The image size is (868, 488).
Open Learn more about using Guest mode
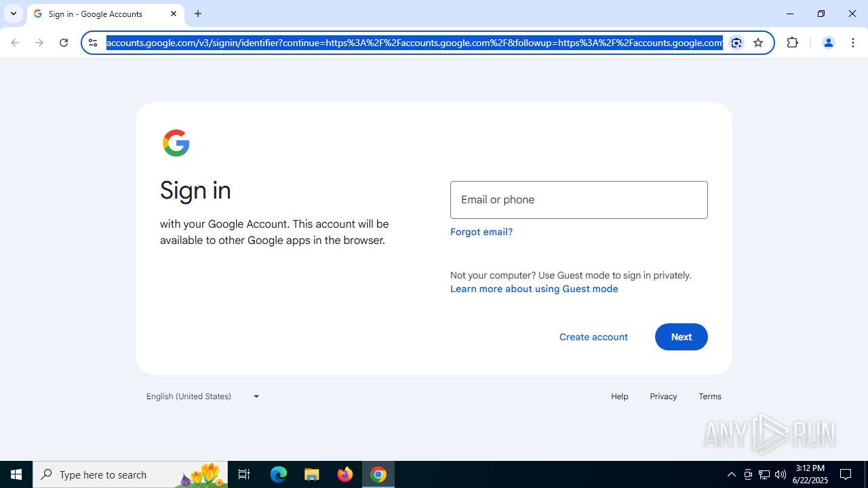(x=534, y=289)
